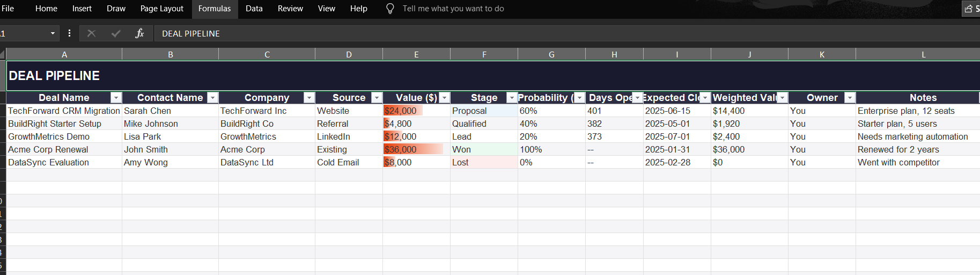This screenshot has width=980, height=275.
Task: Expand the Name Box dropdown arrow
Action: (53, 33)
